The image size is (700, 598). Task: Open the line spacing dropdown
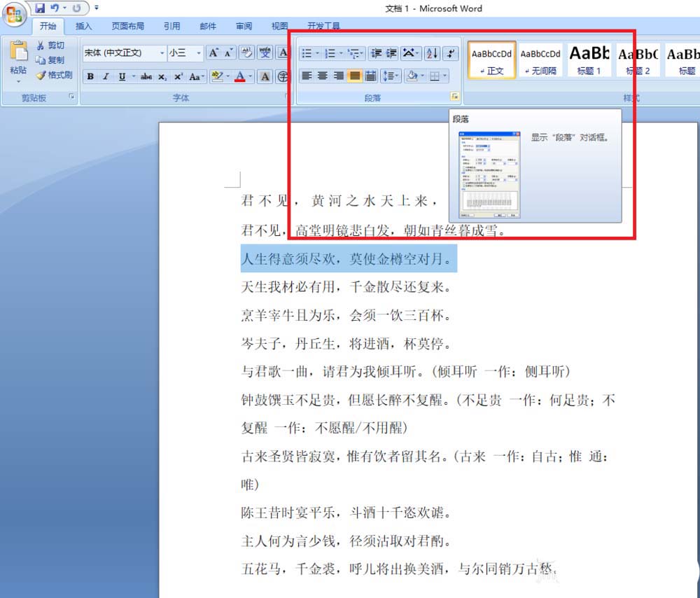point(391,76)
